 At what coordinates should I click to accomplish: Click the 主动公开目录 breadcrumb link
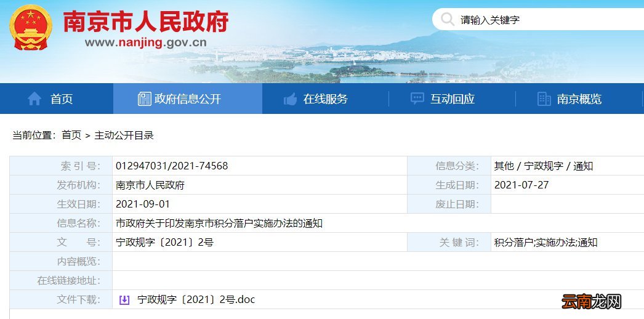(124, 135)
